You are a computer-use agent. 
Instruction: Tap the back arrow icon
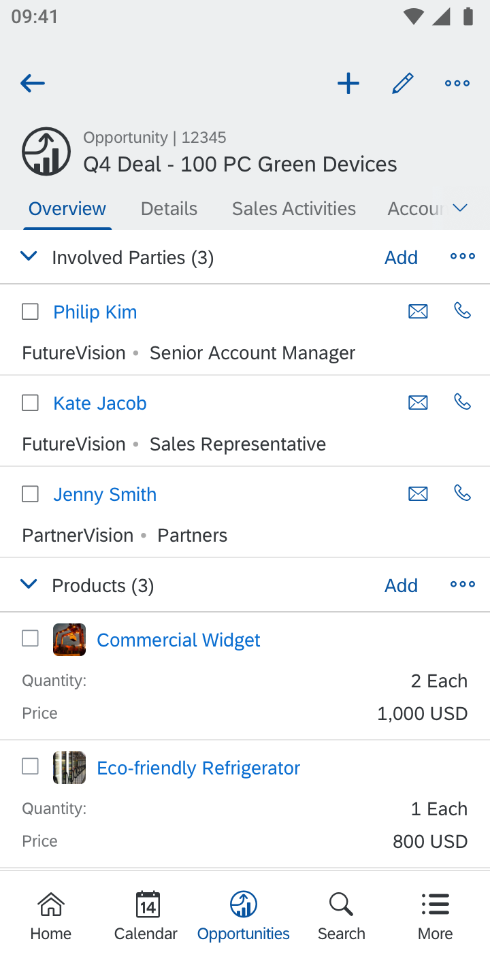pos(33,84)
